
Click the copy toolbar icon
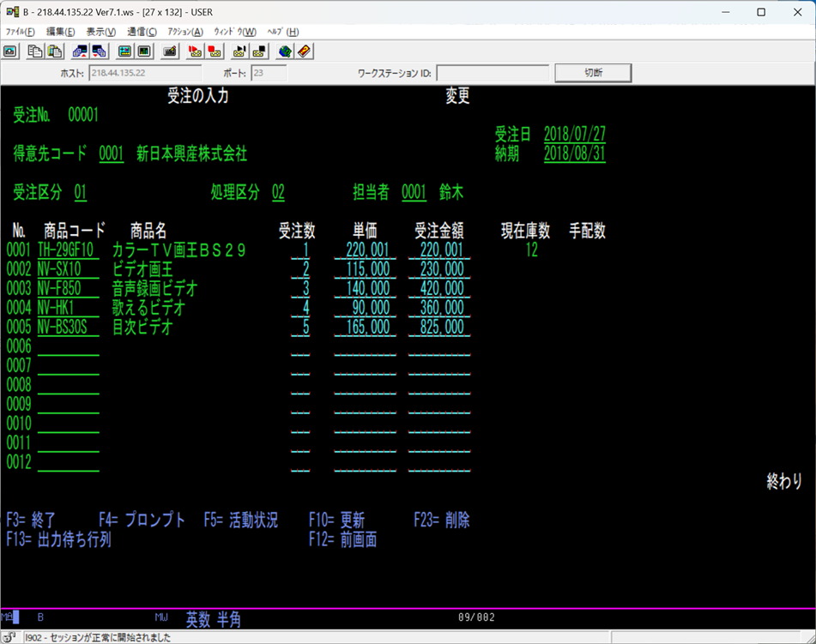pyautogui.click(x=35, y=51)
